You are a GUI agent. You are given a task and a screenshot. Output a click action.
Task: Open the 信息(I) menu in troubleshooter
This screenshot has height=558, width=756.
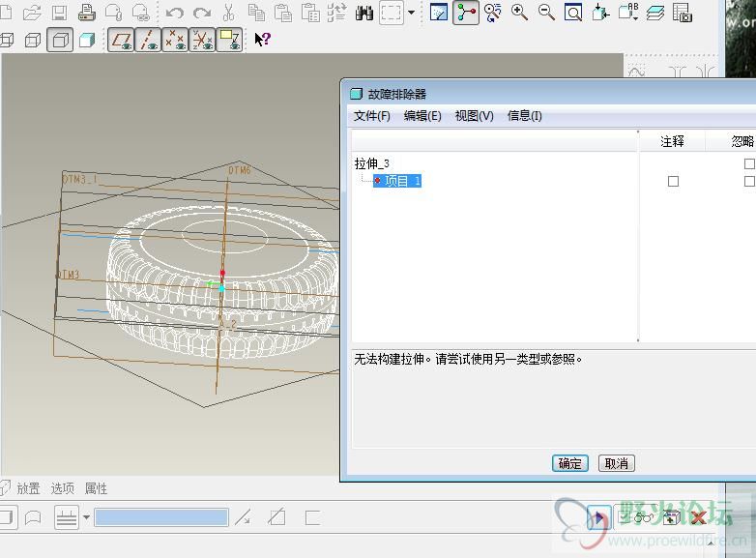(525, 116)
